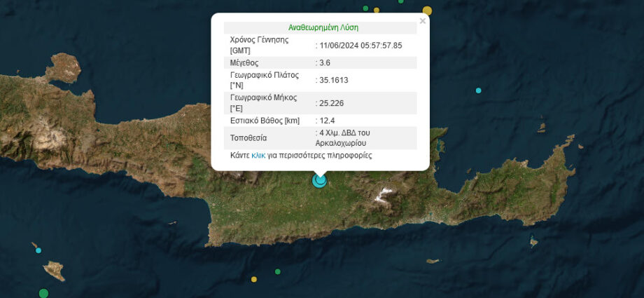Screen dimensions: 644x298
Task: Select the large green marker at the bottom left
Action: [43, 293]
